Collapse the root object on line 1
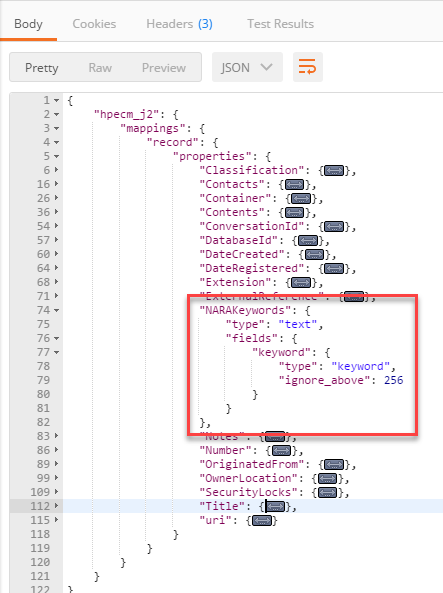This screenshot has height=593, width=443. [56, 101]
